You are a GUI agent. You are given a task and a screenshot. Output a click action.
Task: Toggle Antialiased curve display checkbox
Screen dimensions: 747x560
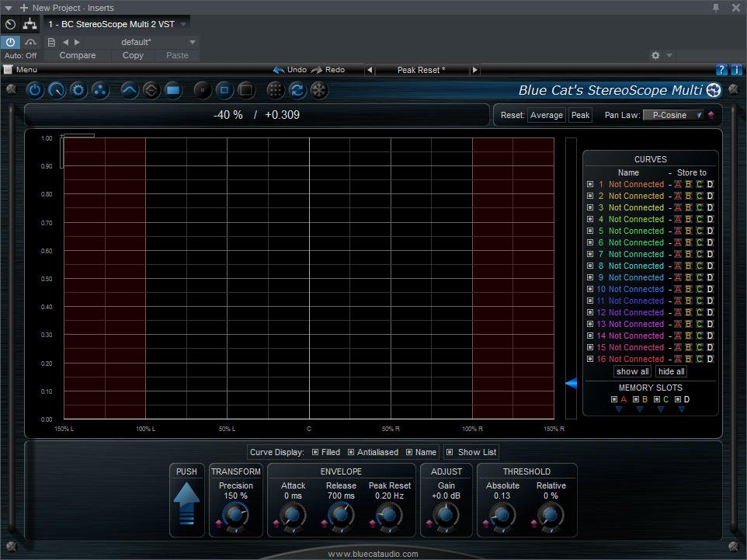351,452
